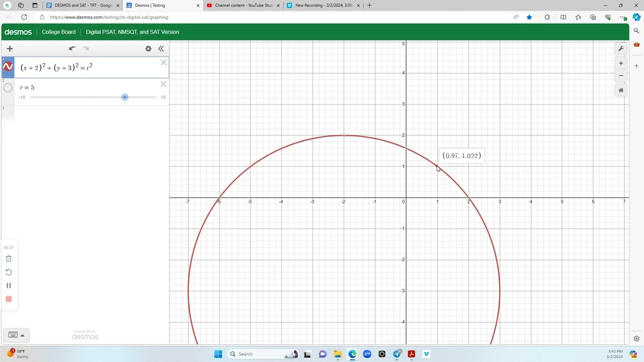
Task: Zoom out on the graph
Action: pos(621,75)
